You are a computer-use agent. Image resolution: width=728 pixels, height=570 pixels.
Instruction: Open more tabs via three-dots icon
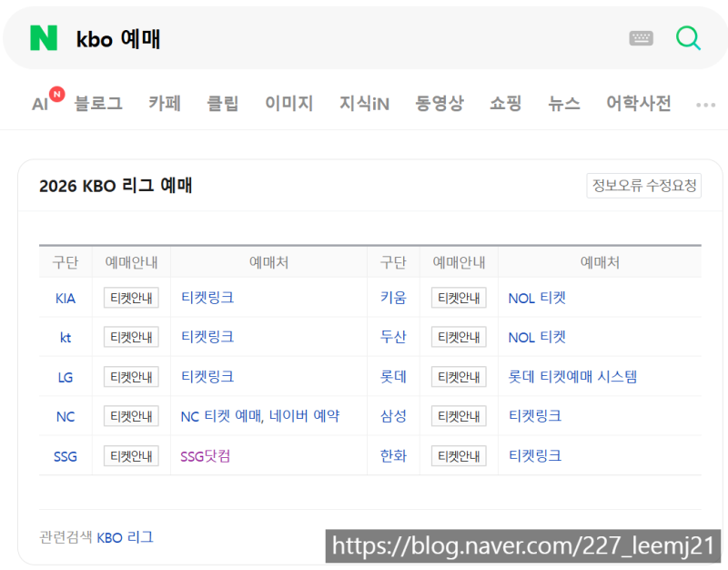(x=705, y=105)
